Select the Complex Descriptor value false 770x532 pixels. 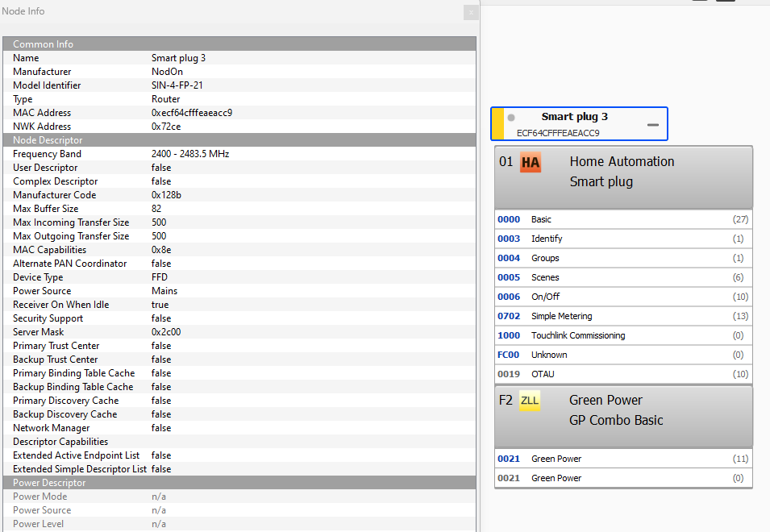pos(161,181)
